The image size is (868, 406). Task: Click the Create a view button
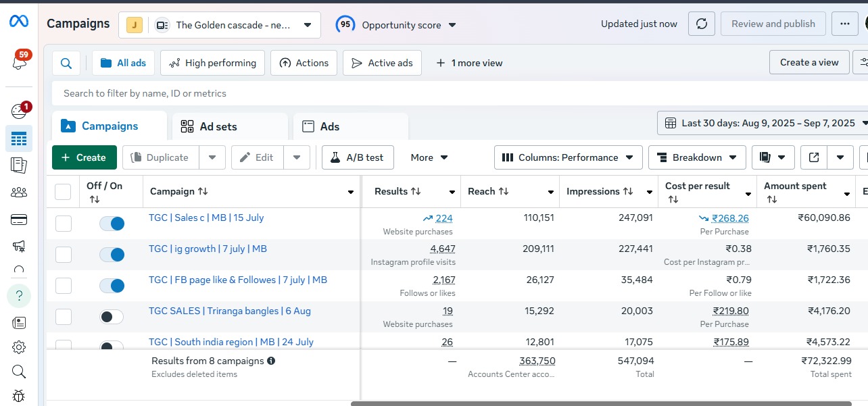(x=809, y=62)
